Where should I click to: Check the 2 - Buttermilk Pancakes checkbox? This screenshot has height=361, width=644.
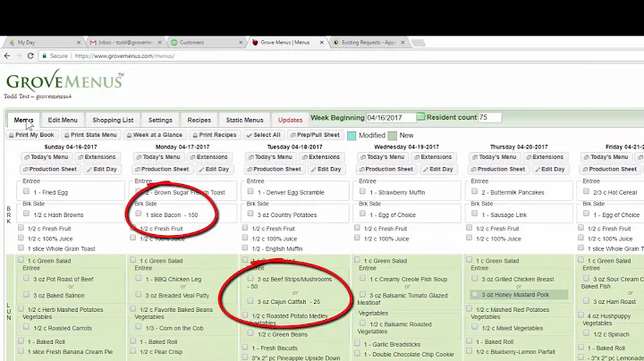[475, 191]
